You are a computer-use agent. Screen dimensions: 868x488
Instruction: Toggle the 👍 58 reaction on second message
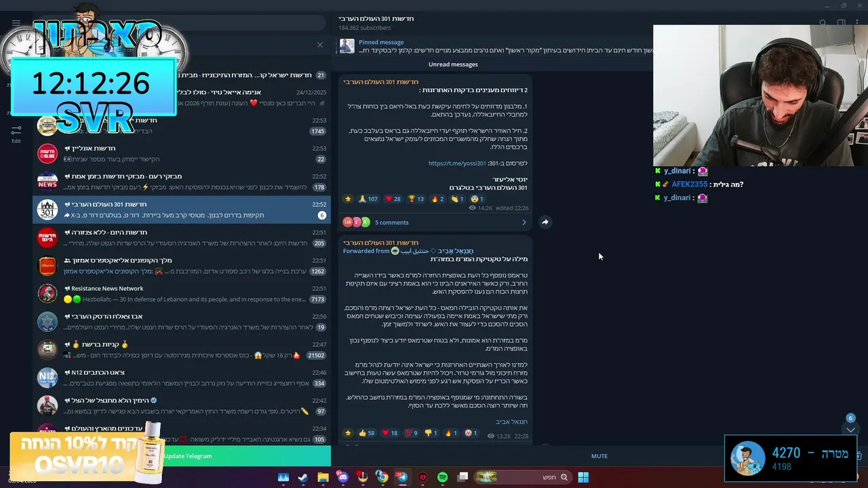367,433
